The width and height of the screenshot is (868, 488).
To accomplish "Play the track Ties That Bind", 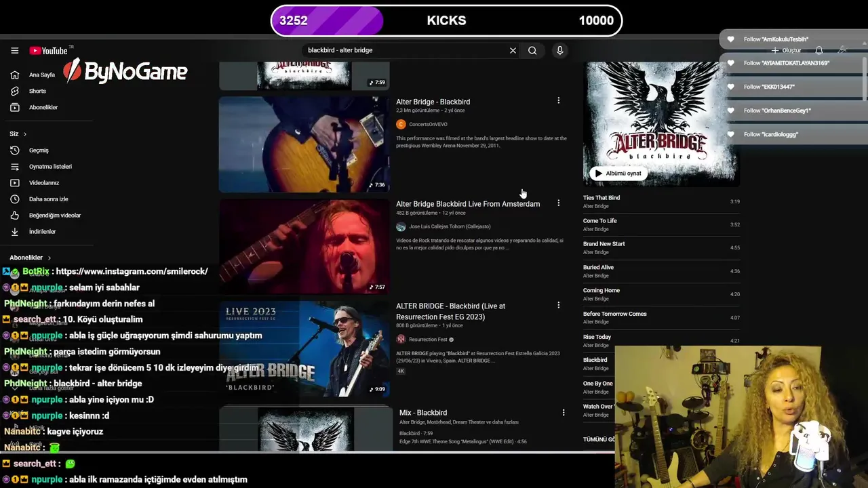I will point(601,198).
